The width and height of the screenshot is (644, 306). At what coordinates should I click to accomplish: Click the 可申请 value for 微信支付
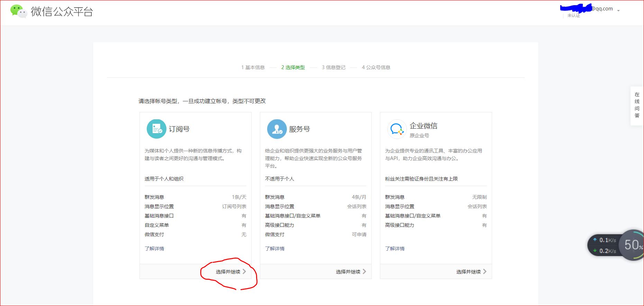[x=359, y=234]
